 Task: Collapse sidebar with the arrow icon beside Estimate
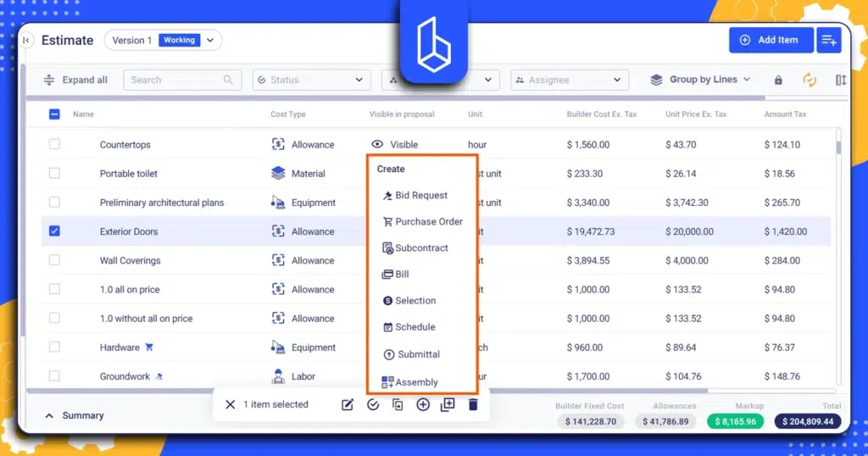pyautogui.click(x=26, y=40)
